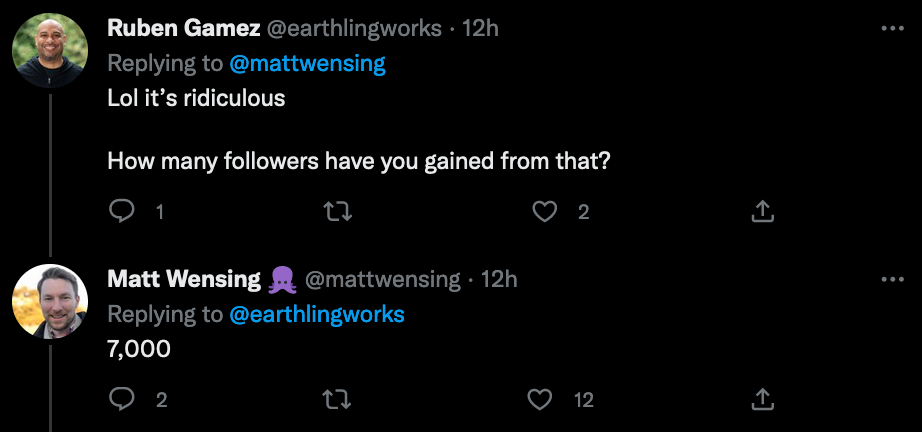Open Ruben Gamez's profile picture
Screen dimensions: 922x432
50,51
